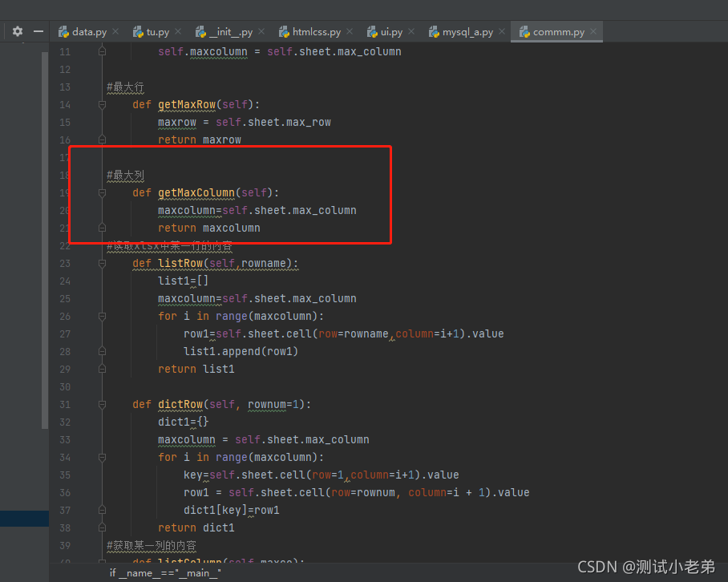The height and width of the screenshot is (582, 728).
Task: Click 'list1=[]' on line 24
Action: [x=184, y=281]
